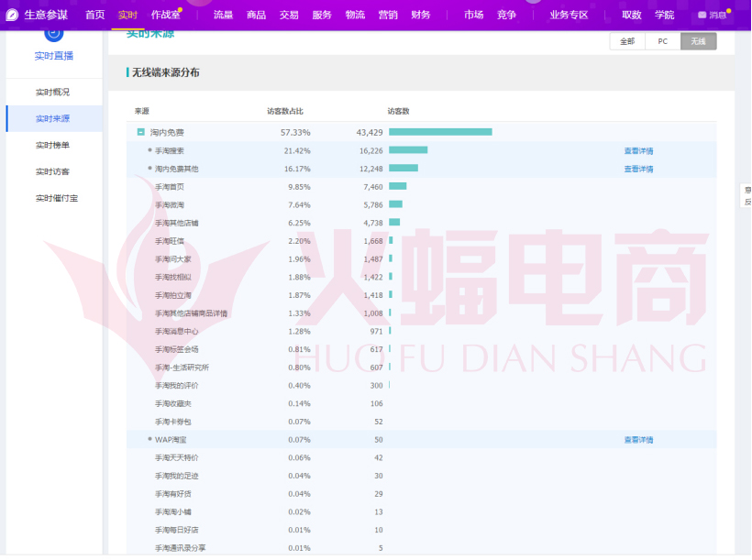Open the 服务 menu
752x560 pixels.
pos(322,15)
